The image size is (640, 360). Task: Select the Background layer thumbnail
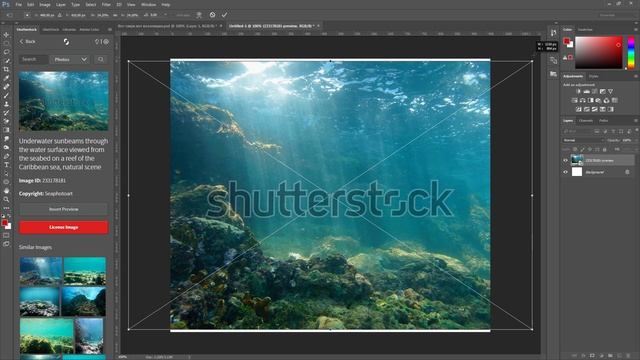[577, 172]
